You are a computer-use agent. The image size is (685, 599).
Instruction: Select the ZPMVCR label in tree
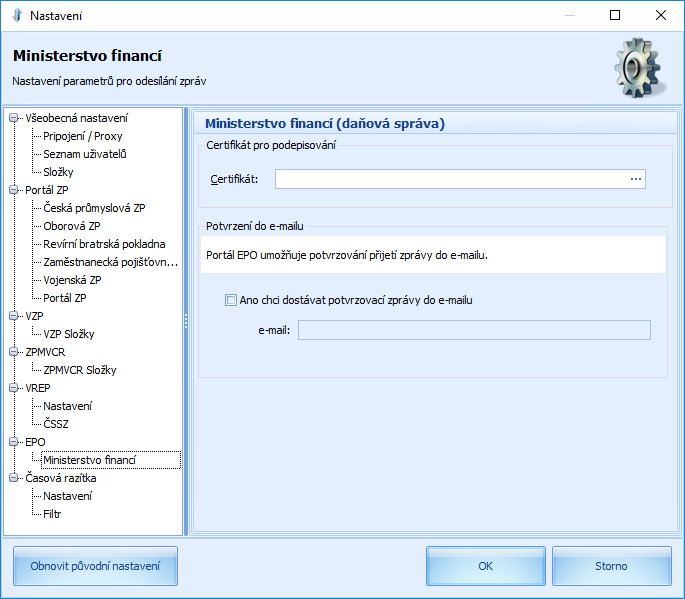click(45, 352)
